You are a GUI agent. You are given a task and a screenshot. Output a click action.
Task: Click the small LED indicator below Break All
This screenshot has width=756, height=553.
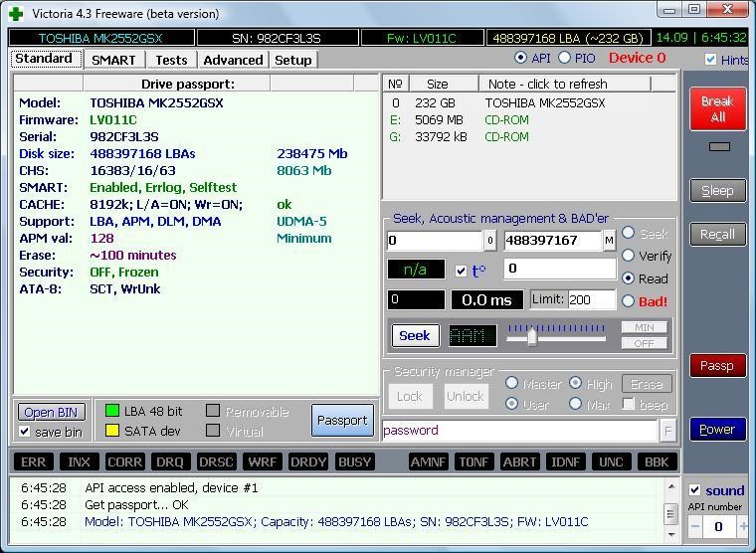pos(719,146)
